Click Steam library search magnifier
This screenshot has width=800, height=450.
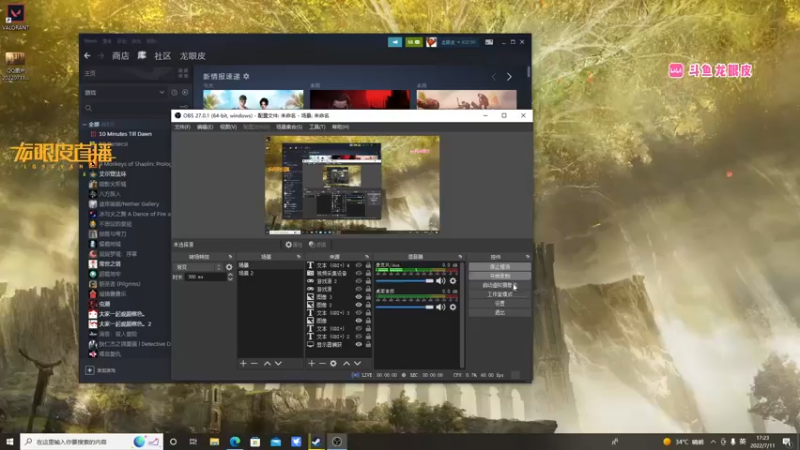(x=88, y=108)
